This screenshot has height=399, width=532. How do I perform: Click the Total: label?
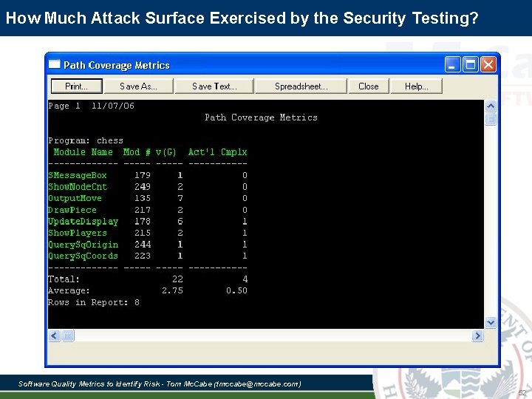[x=64, y=279]
